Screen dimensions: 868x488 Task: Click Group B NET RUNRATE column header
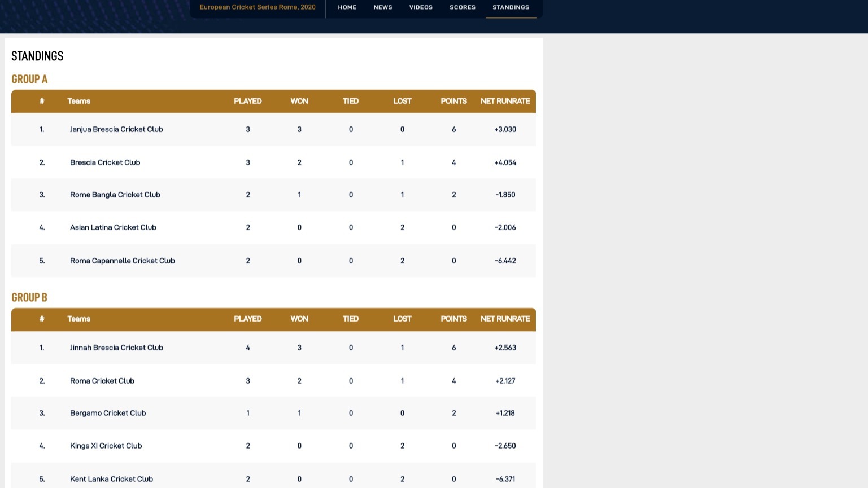(x=505, y=319)
